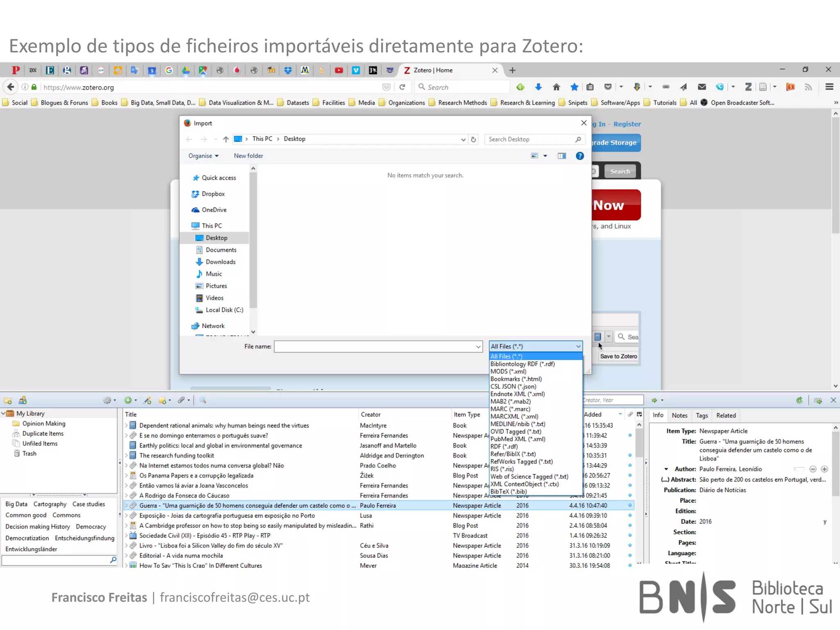Remove author with the minus button
The height and width of the screenshot is (630, 840).
coord(813,469)
